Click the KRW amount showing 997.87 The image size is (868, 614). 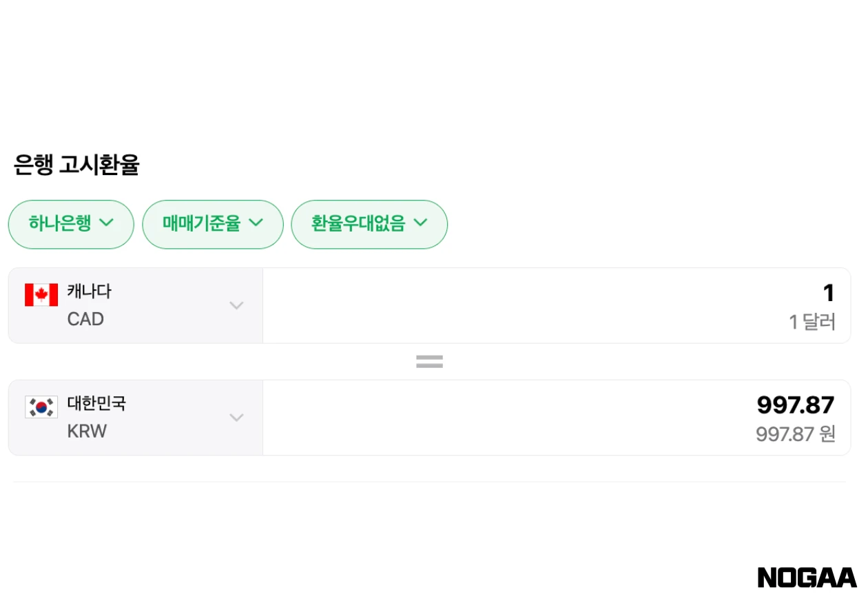point(796,405)
